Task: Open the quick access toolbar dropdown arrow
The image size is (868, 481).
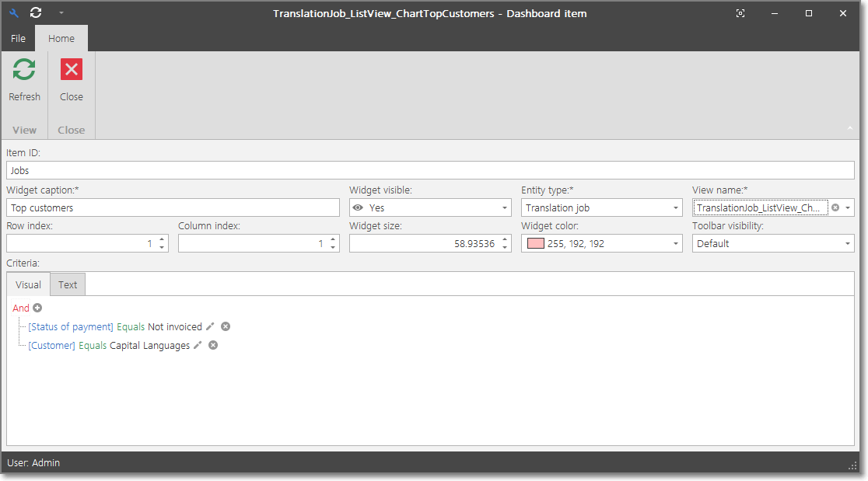Action: pyautogui.click(x=61, y=12)
